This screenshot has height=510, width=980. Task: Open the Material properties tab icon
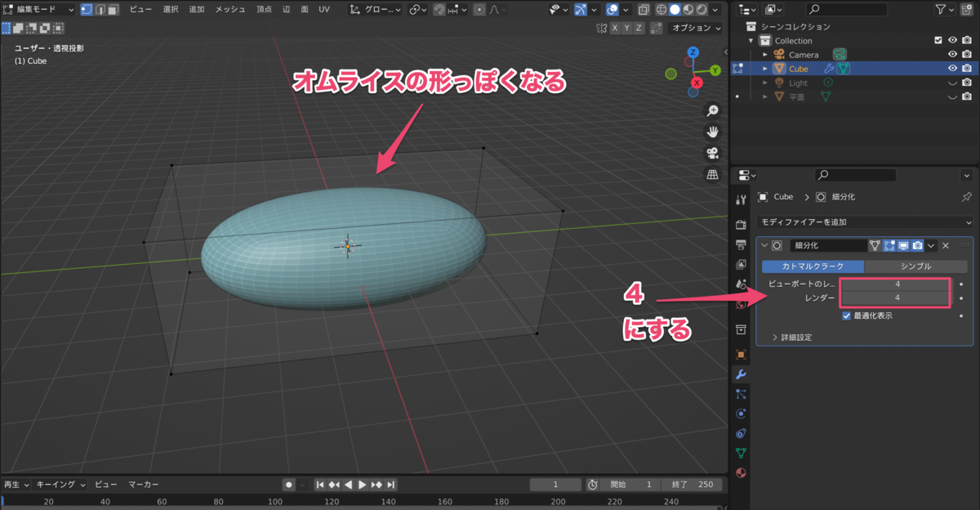point(742,472)
